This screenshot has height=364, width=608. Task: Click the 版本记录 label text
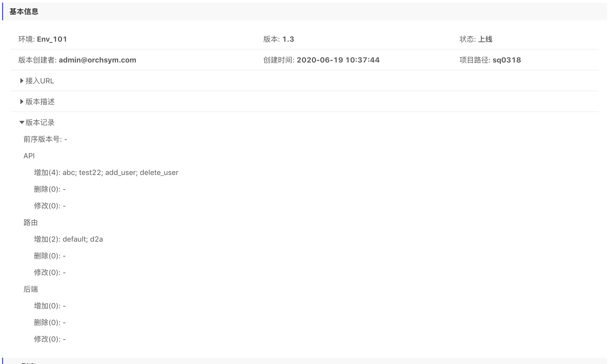pyautogui.click(x=40, y=123)
